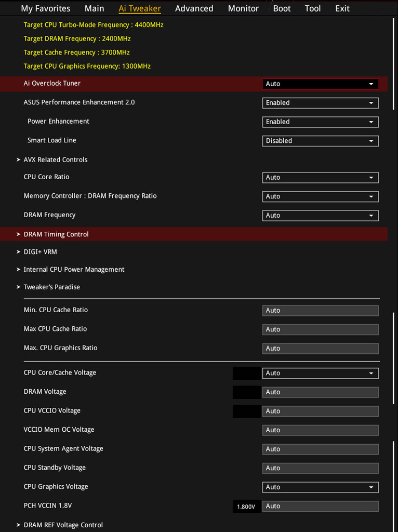Image resolution: width=398 pixels, height=532 pixels.
Task: Open the My Favorites tab
Action: click(46, 8)
